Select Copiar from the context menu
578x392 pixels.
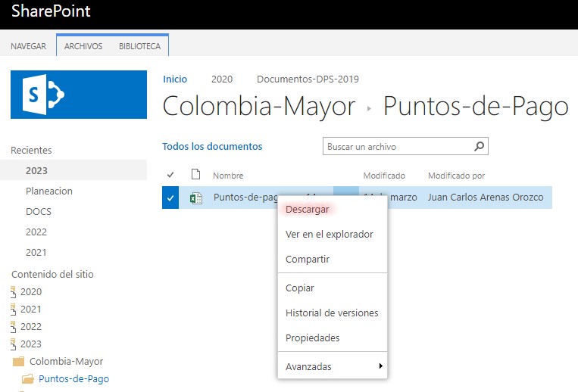click(x=300, y=288)
